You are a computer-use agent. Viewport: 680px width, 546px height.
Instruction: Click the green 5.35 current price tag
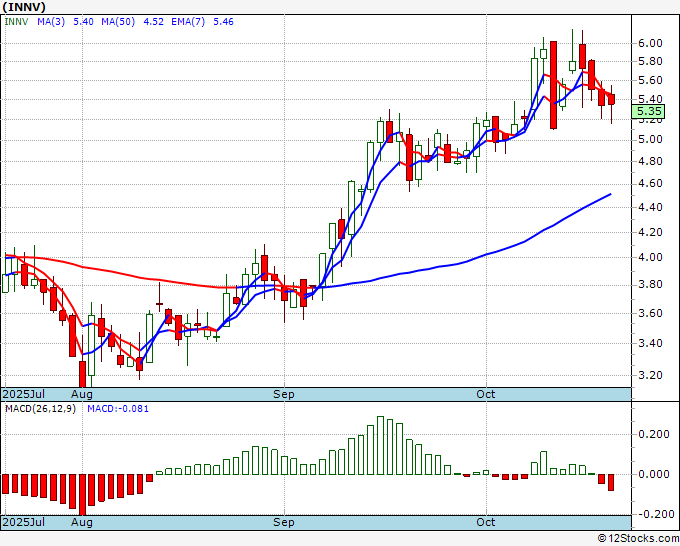click(648, 111)
